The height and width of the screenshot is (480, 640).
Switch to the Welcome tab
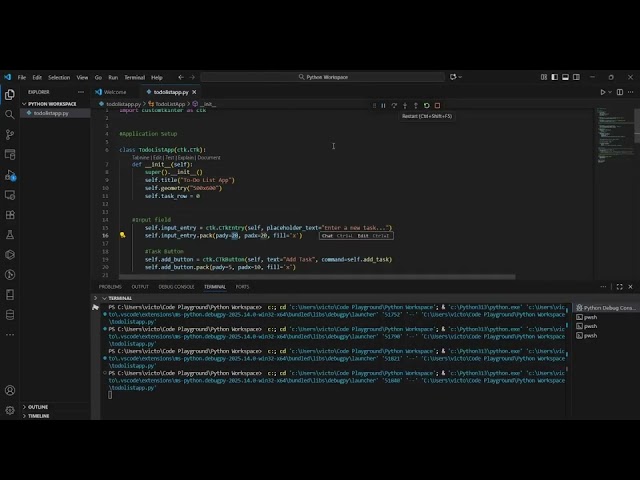click(x=115, y=92)
